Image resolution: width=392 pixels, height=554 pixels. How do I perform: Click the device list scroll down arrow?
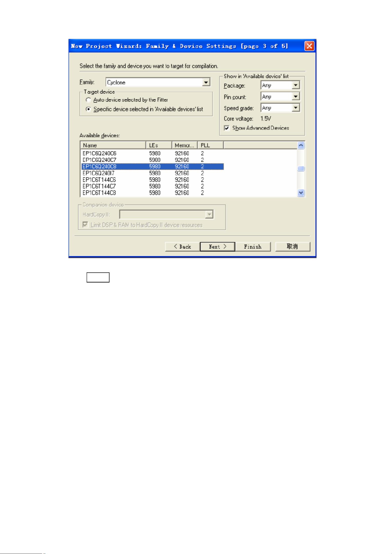tap(301, 193)
